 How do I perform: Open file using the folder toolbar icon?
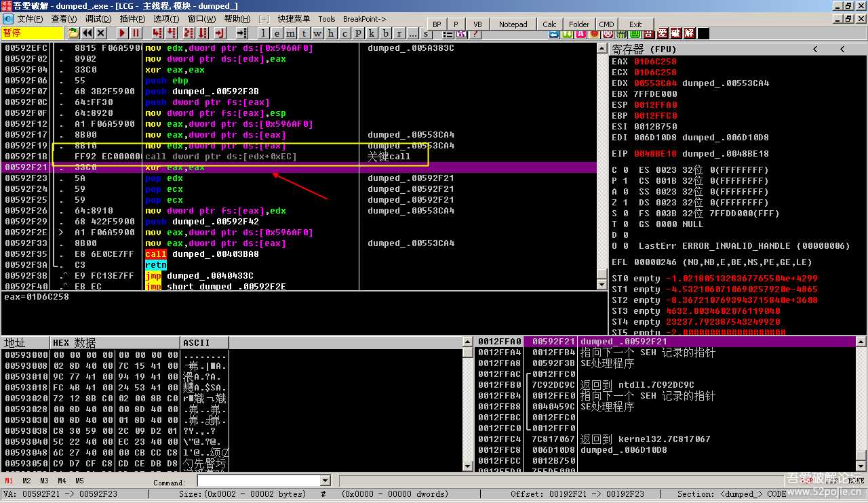tap(73, 33)
